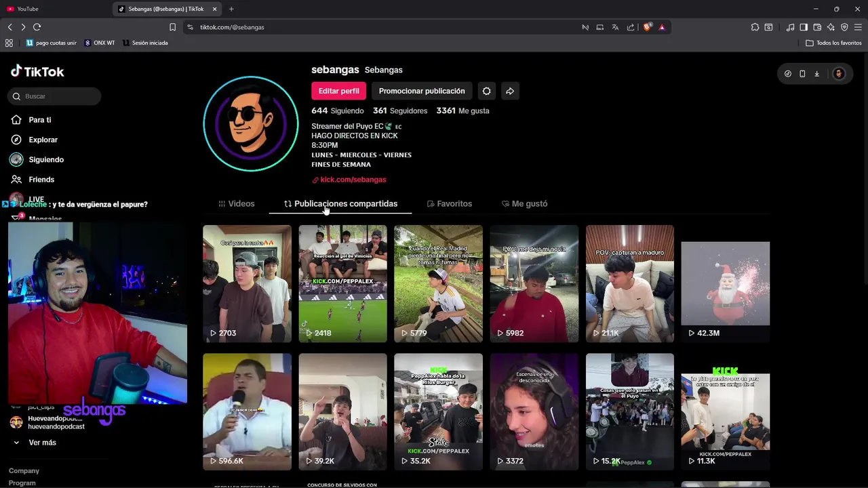Open the profile avatar menu at top right

tap(839, 74)
